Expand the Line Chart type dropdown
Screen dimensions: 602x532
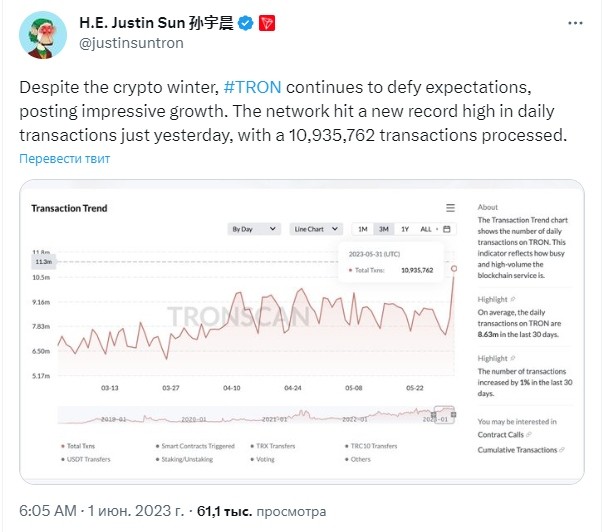coord(316,229)
